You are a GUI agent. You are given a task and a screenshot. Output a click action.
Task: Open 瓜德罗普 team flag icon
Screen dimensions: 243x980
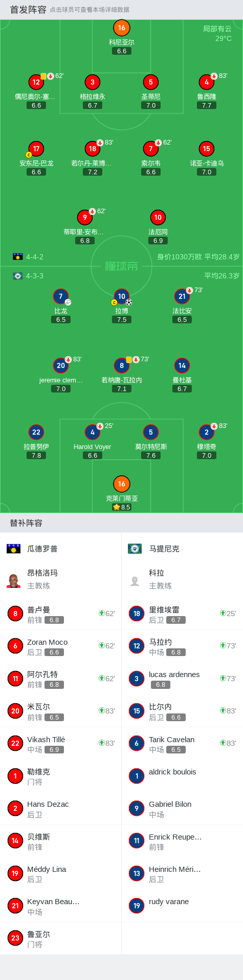(x=13, y=548)
